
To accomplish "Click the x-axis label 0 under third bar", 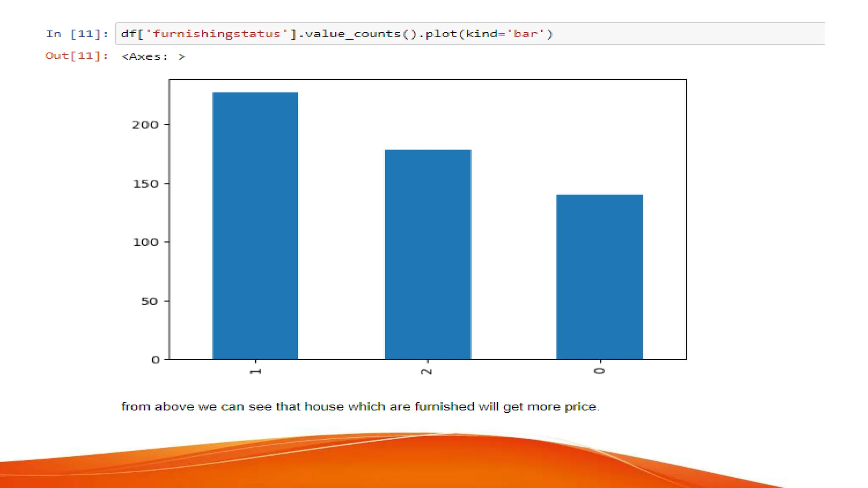I will pos(599,371).
